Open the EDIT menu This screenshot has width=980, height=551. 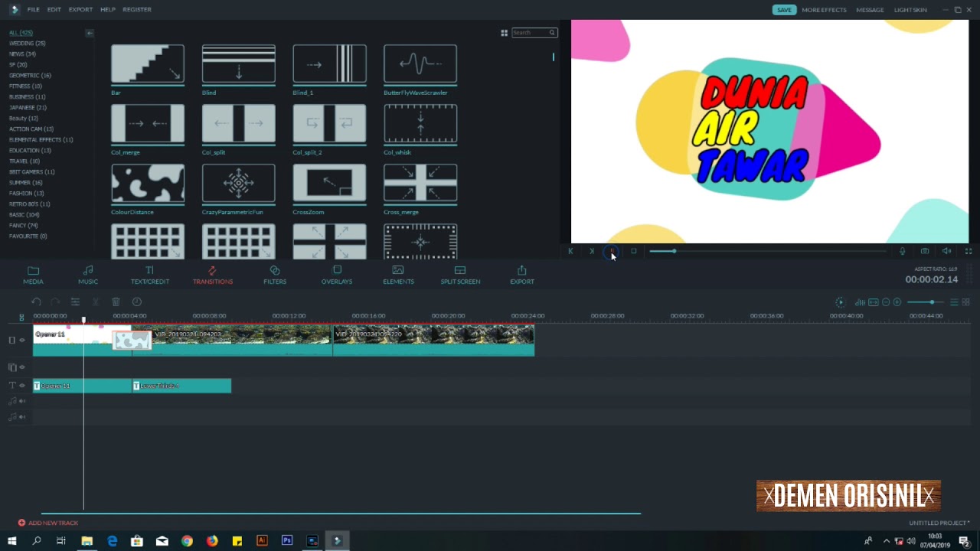[x=54, y=10]
